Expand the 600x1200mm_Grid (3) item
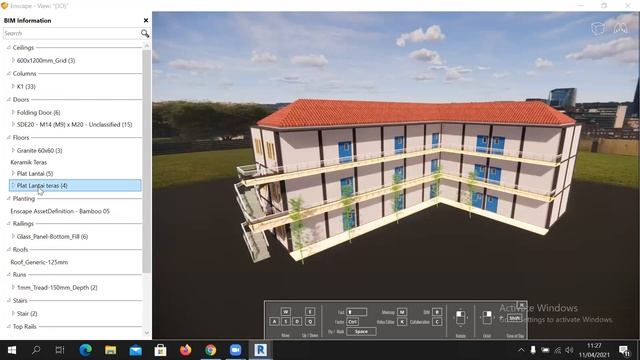This screenshot has width=640, height=360. [x=13, y=60]
